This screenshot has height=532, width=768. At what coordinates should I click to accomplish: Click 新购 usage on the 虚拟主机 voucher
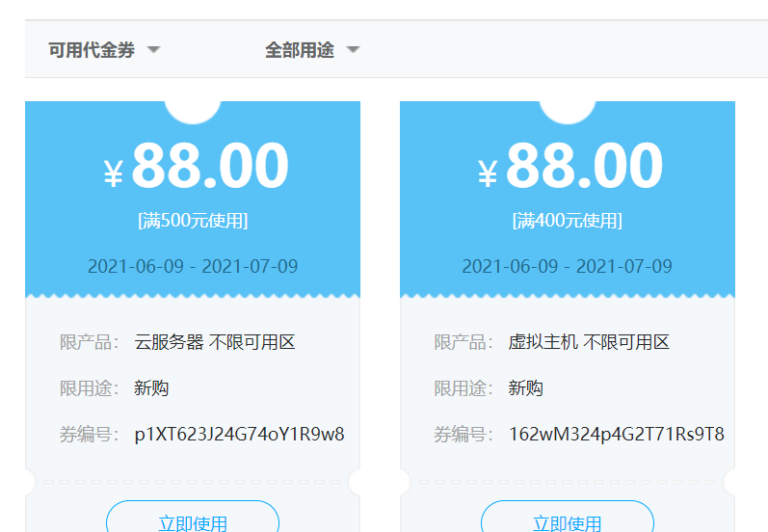[525, 388]
